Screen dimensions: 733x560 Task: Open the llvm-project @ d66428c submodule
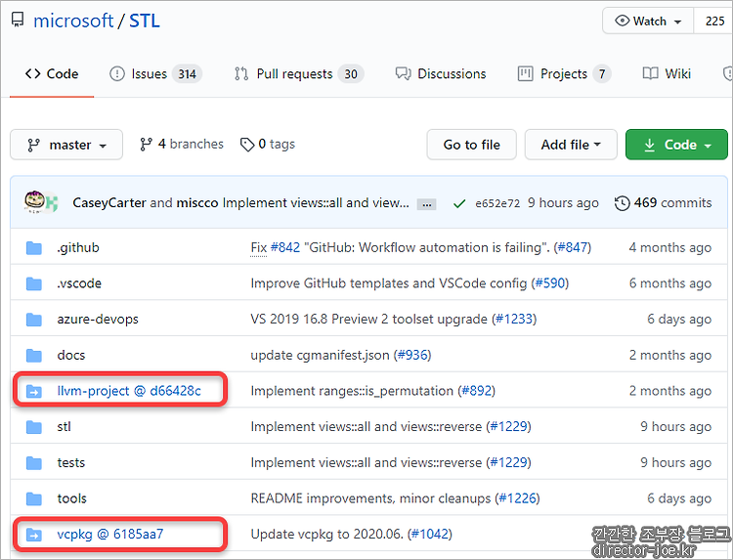(129, 390)
